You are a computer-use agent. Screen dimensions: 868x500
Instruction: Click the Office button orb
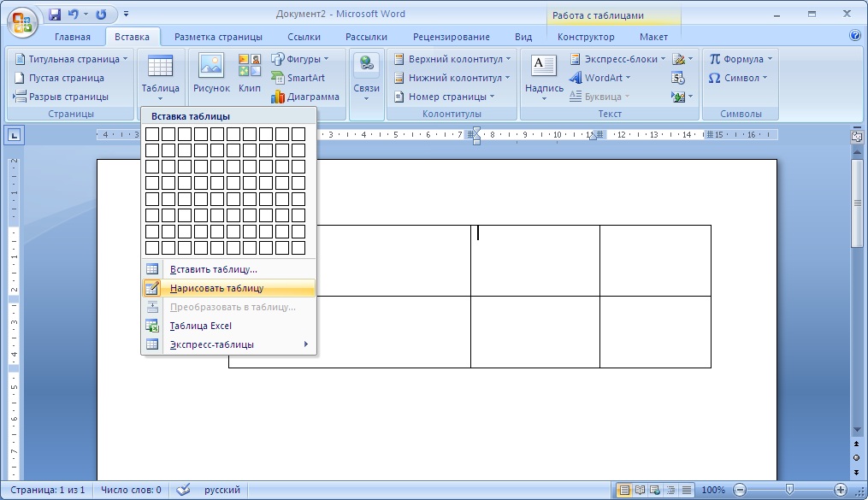(22, 23)
